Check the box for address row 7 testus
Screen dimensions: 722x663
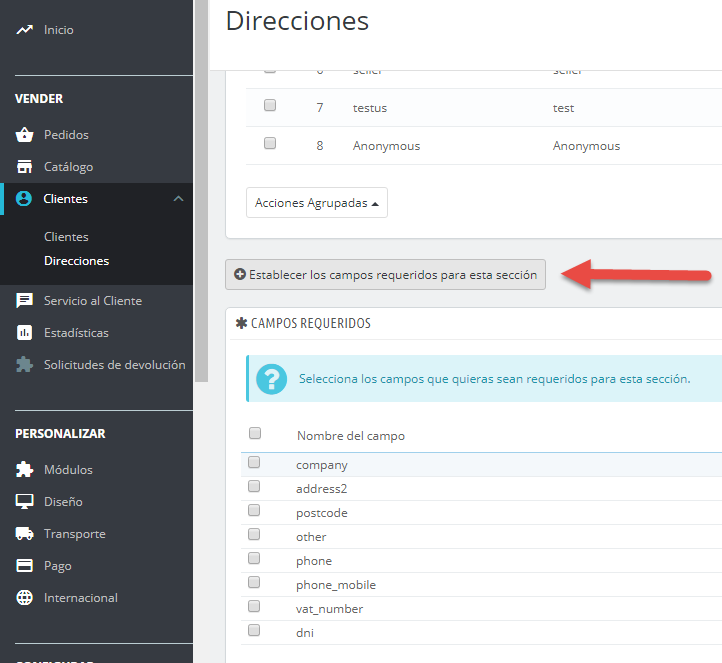(x=270, y=105)
